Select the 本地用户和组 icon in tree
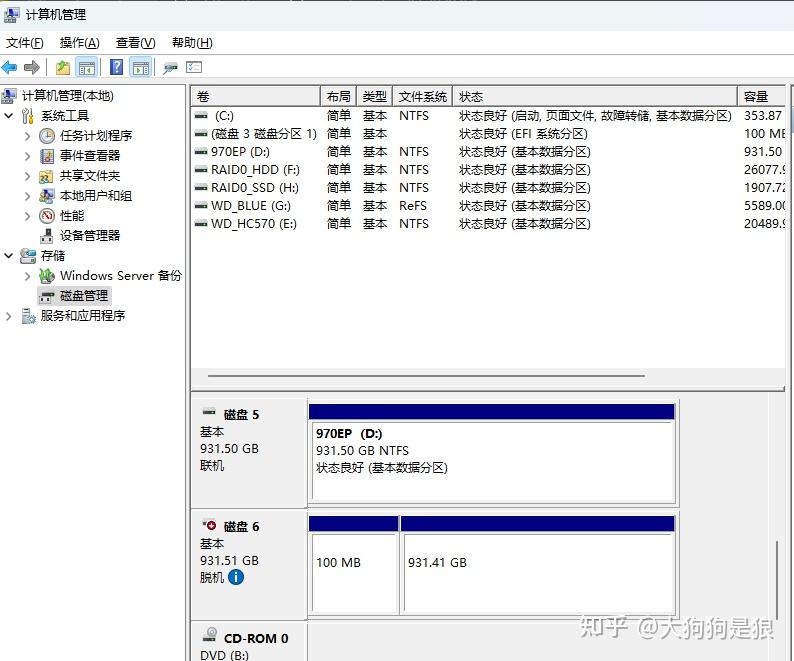The height and width of the screenshot is (661, 794). [47, 196]
